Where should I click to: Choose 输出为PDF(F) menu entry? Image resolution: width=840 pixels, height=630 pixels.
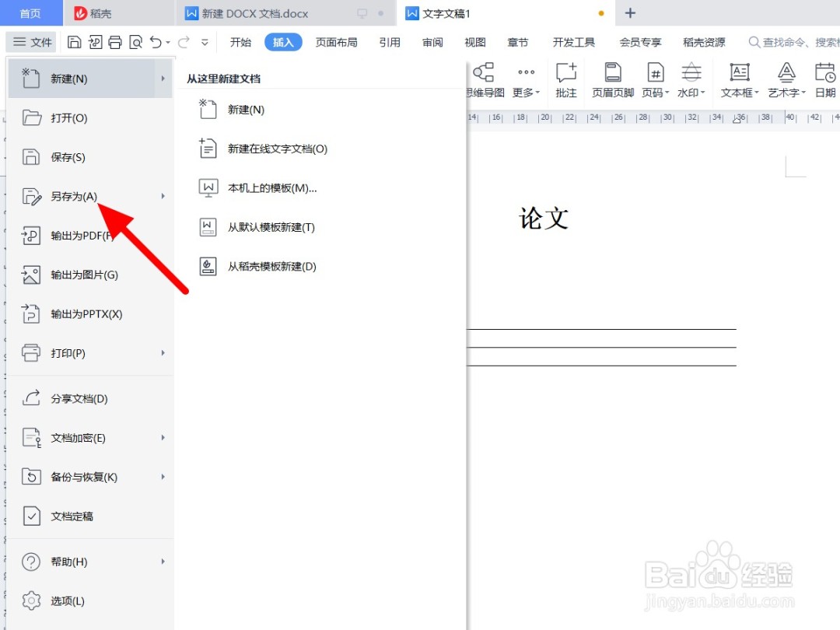(90, 236)
